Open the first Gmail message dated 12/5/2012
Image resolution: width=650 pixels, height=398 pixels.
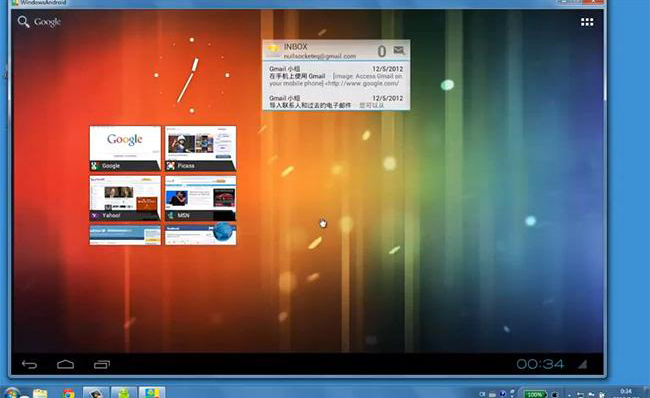336,76
